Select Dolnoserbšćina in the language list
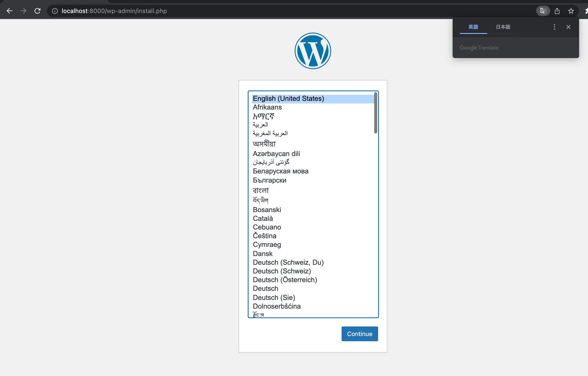The height and width of the screenshot is (376, 588). (313, 306)
